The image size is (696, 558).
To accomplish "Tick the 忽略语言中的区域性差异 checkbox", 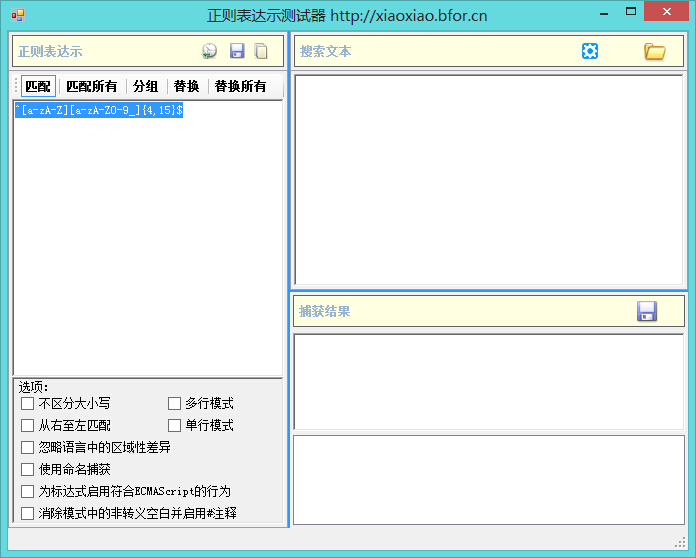I will point(27,448).
